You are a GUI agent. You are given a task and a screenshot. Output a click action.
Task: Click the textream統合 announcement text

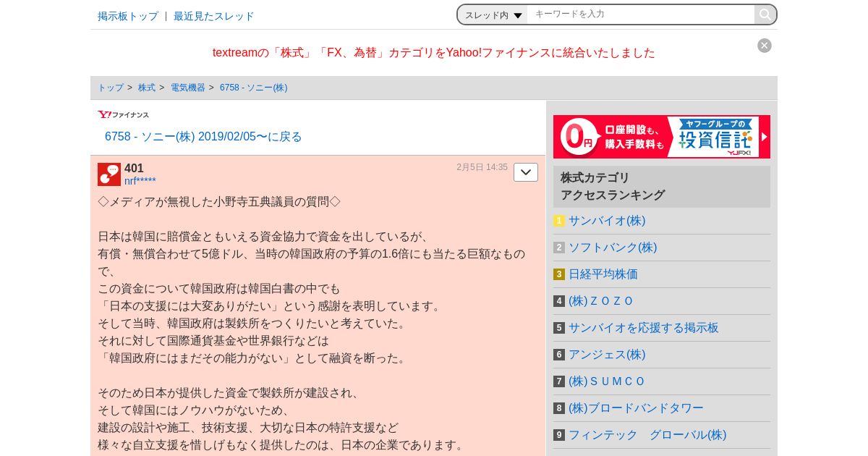tap(434, 53)
